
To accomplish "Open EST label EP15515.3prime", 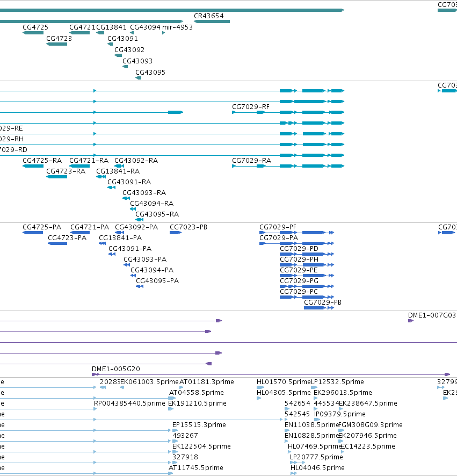I will click(199, 425).
